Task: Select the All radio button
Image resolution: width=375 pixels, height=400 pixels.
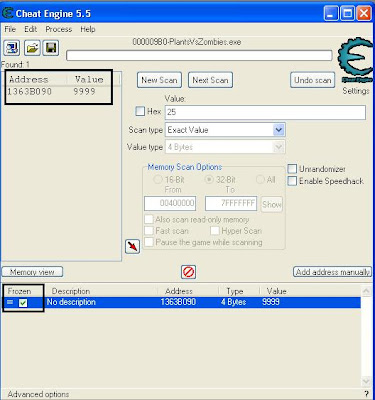Action: coord(260,180)
